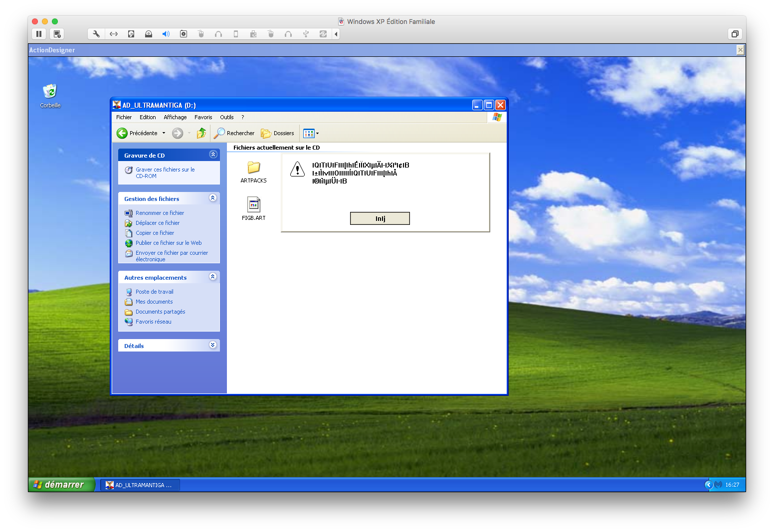The image size is (774, 532).
Task: Click Publier ce fichier sur le Web
Action: pyautogui.click(x=169, y=243)
